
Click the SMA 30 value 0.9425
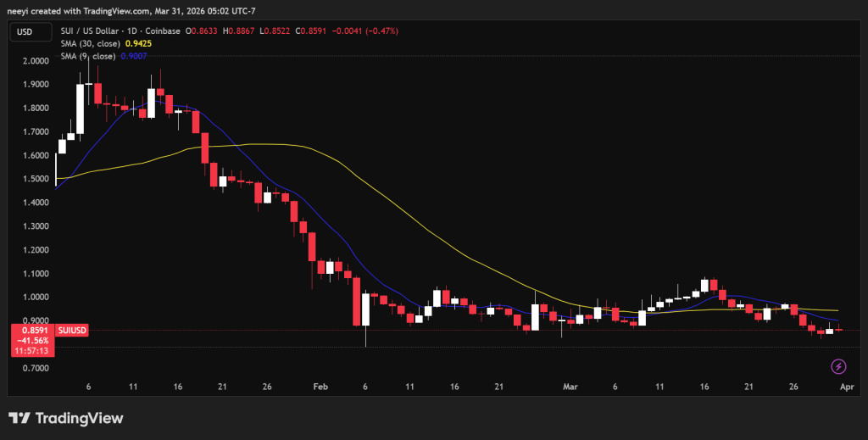point(138,43)
